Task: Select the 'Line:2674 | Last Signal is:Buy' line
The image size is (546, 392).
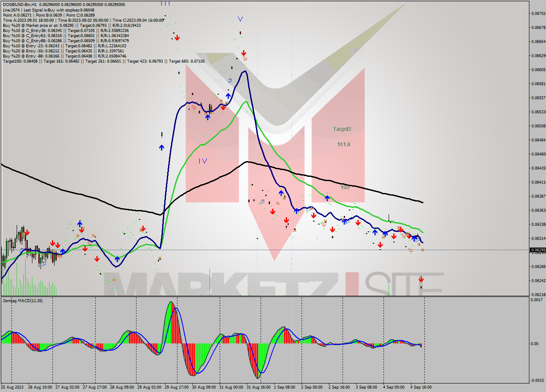Action: tap(49, 10)
